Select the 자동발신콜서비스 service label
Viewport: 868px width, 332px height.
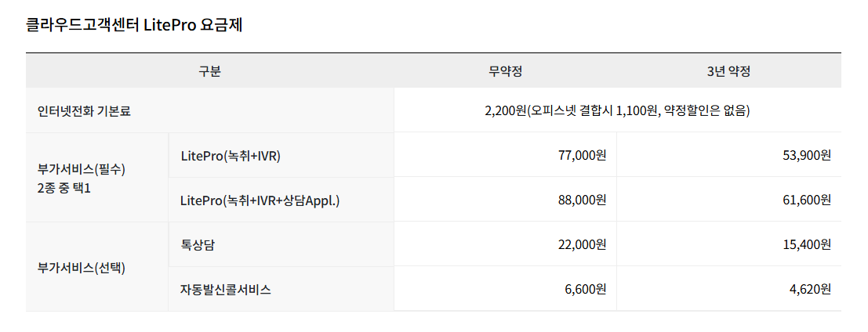(x=226, y=290)
